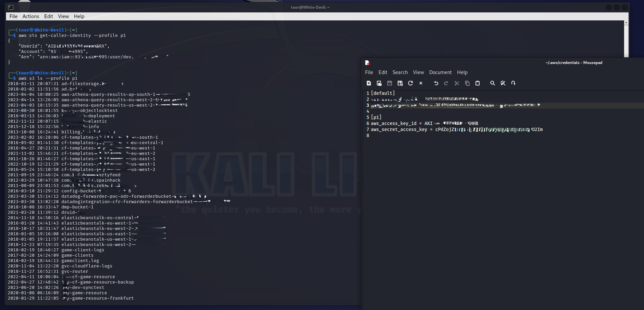The width and height of the screenshot is (644, 310).
Task: Click the Save As toolbar icon
Action: pos(400,83)
